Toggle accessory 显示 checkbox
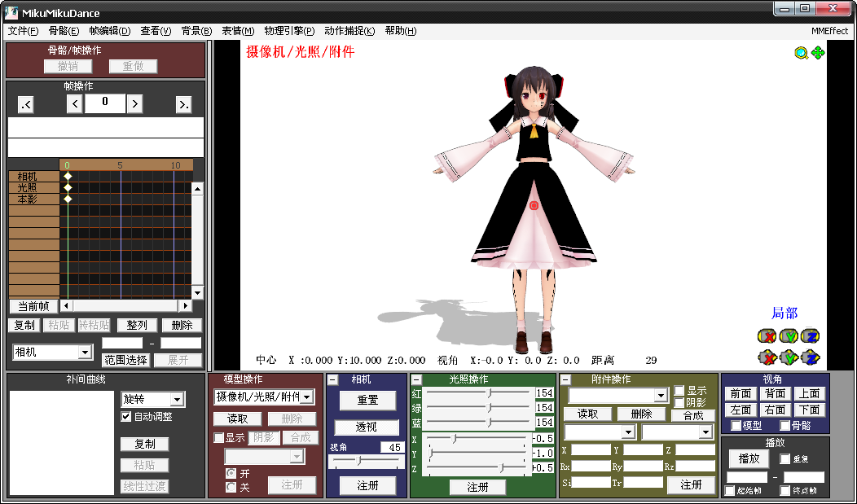The width and height of the screenshot is (857, 504). pyautogui.click(x=679, y=390)
